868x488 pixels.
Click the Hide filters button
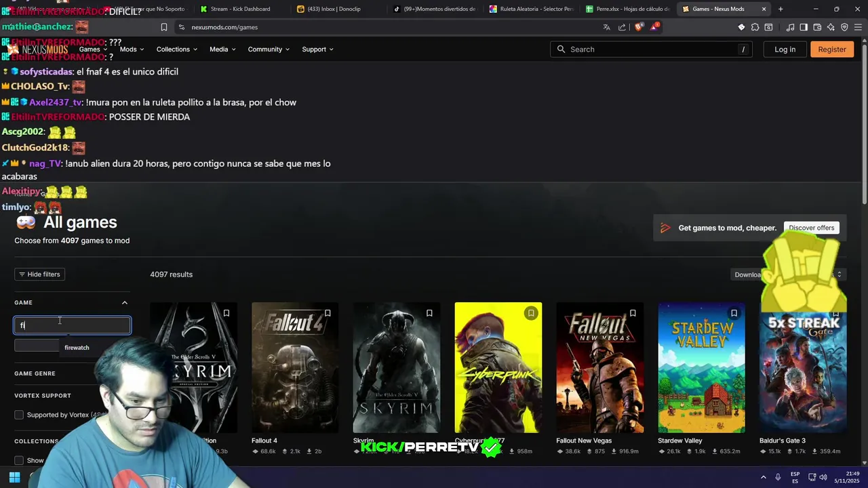[39, 274]
